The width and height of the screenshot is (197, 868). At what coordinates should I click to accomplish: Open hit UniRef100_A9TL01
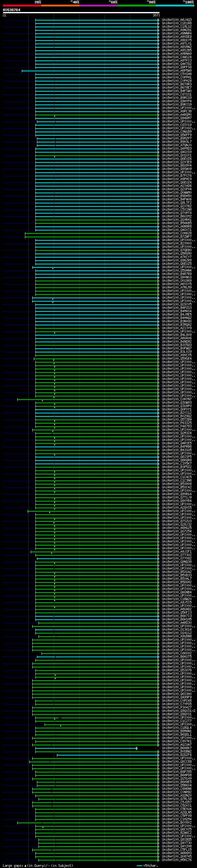(176, 43)
